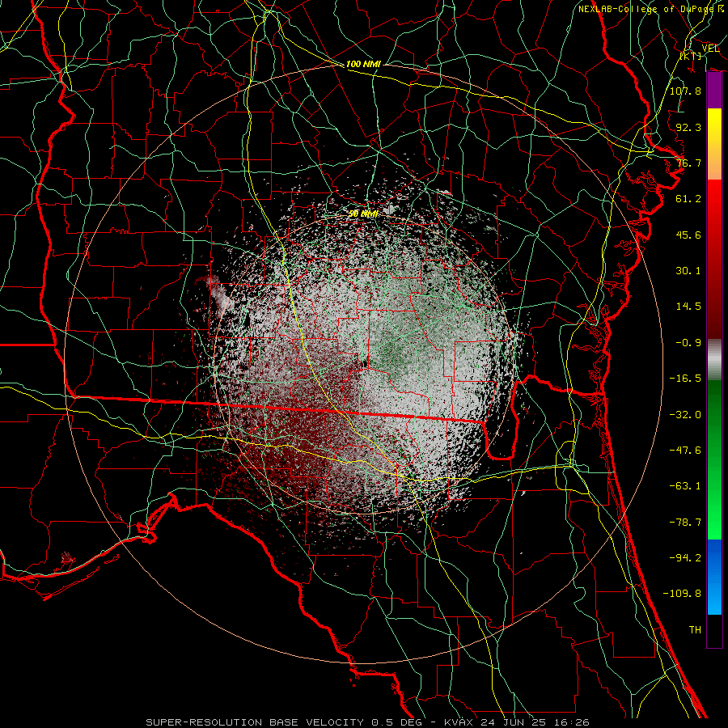Click the -109.8 legend value
The height and width of the screenshot is (728, 728).
(682, 594)
